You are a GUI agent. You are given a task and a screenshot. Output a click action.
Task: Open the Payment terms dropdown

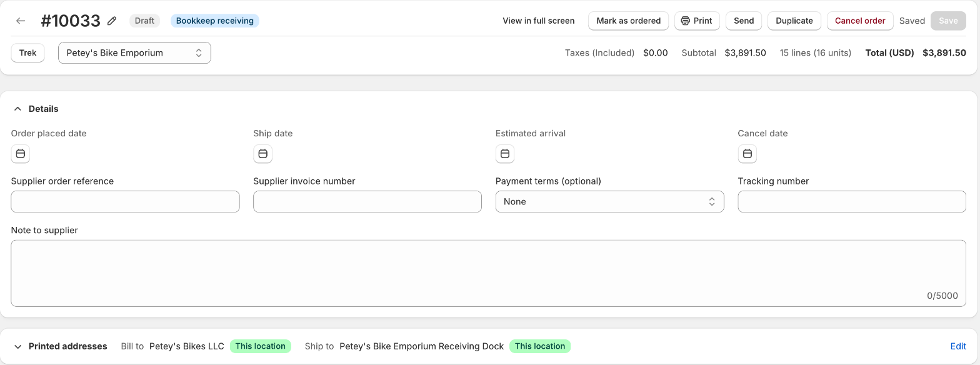click(609, 202)
